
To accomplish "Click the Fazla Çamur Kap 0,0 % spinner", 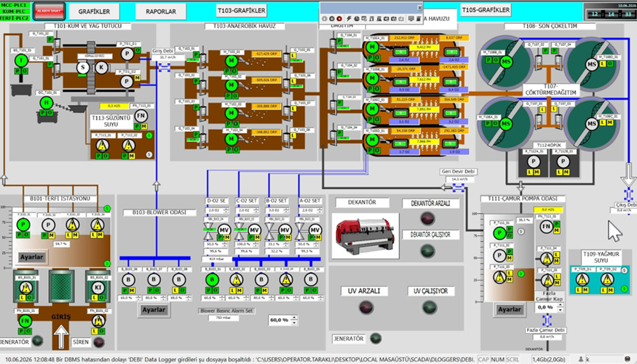I will pyautogui.click(x=560, y=308).
